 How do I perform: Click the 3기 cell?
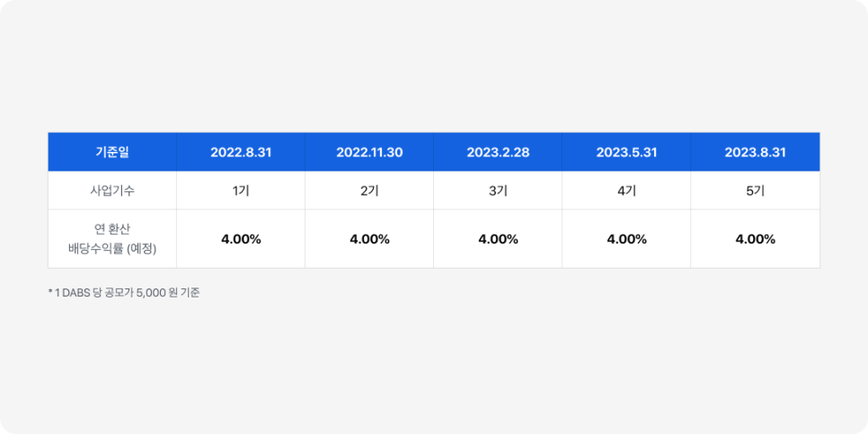[x=498, y=190]
